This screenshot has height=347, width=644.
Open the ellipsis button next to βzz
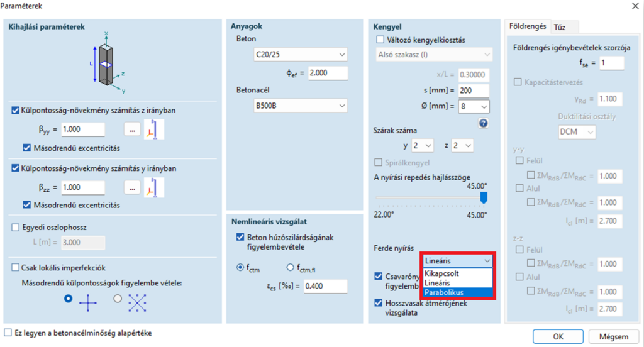tap(132, 187)
